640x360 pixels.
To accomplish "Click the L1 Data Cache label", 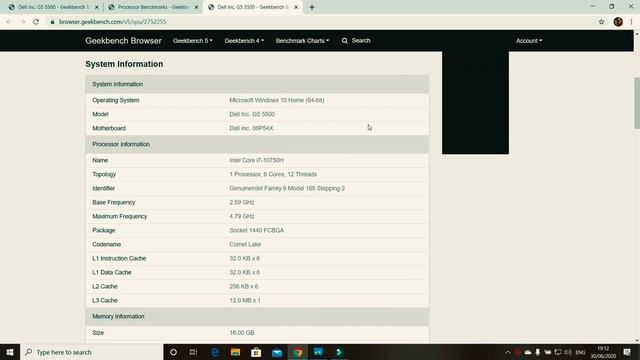I will pos(112,272).
